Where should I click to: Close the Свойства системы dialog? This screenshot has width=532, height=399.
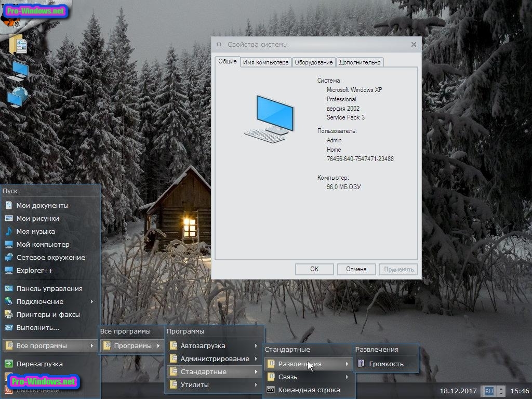pos(414,45)
